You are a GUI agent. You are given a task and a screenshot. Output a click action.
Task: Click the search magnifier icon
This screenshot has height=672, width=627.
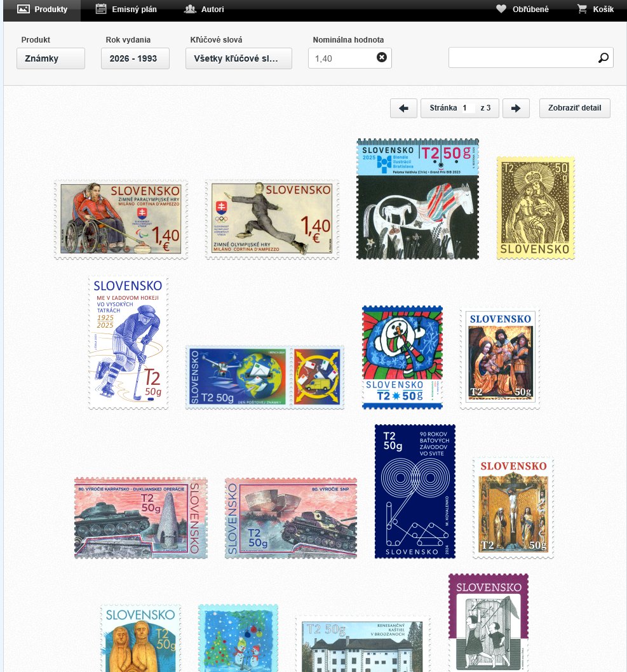pos(603,57)
